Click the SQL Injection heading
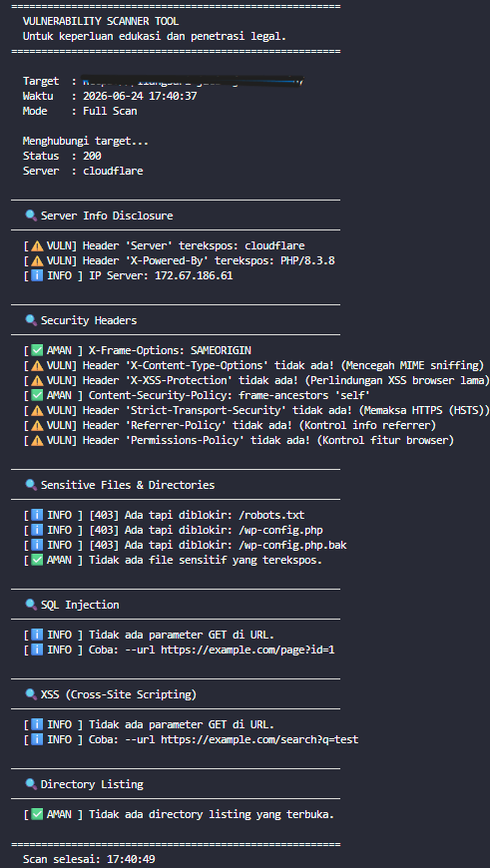This screenshot has width=490, height=868. click(80, 605)
